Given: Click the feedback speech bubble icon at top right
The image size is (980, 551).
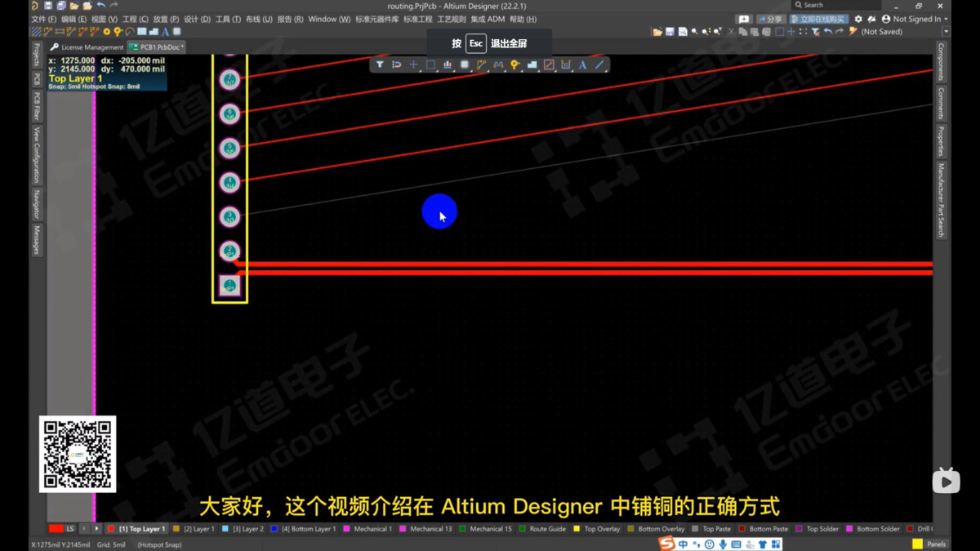Looking at the screenshot, I should tap(743, 19).
